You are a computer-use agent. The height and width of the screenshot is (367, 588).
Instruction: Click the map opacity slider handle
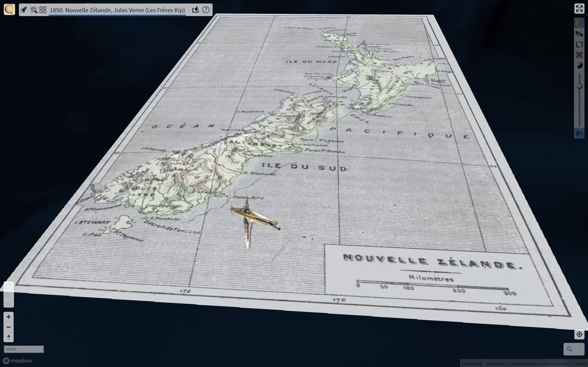(579, 86)
